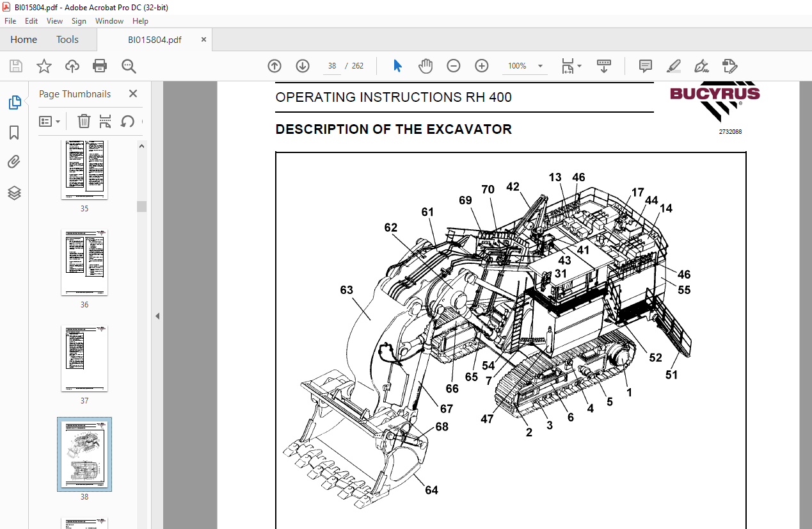Click the text OPERATING INSTRUCTIONS RH 400
The width and height of the screenshot is (812, 529).
394,97
